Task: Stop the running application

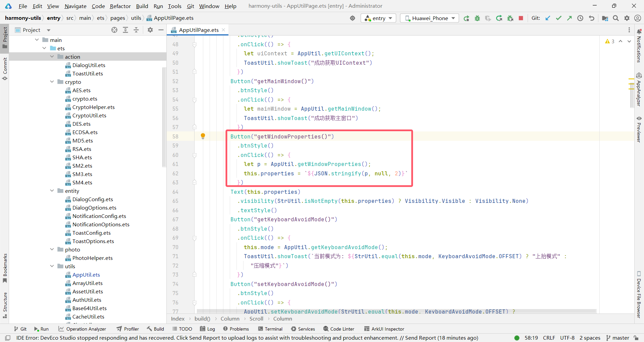Action: [x=521, y=18]
